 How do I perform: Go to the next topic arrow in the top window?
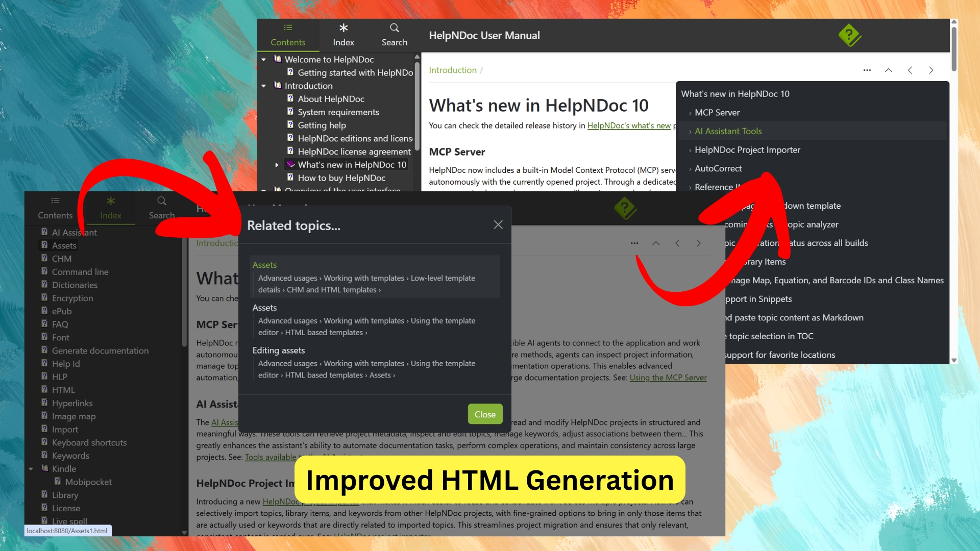(931, 70)
